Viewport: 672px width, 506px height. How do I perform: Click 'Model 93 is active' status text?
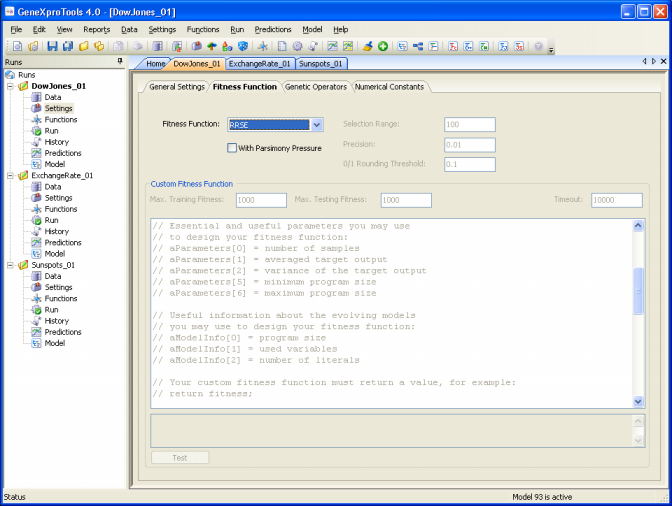point(542,497)
